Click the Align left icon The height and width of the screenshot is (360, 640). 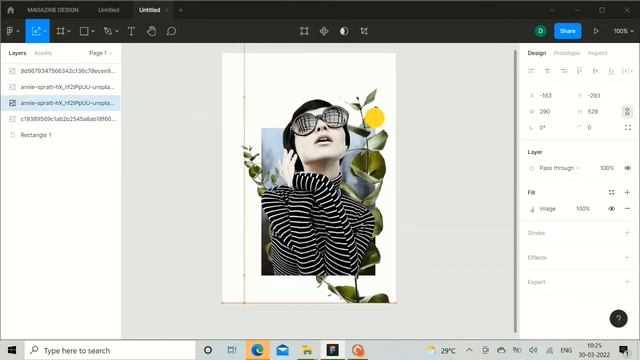coord(531,71)
